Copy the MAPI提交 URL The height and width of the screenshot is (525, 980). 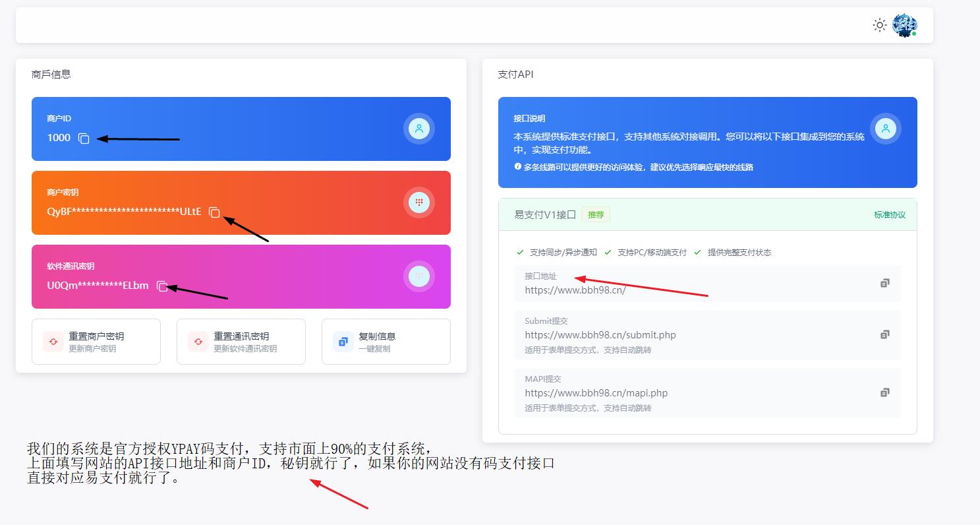pyautogui.click(x=884, y=392)
